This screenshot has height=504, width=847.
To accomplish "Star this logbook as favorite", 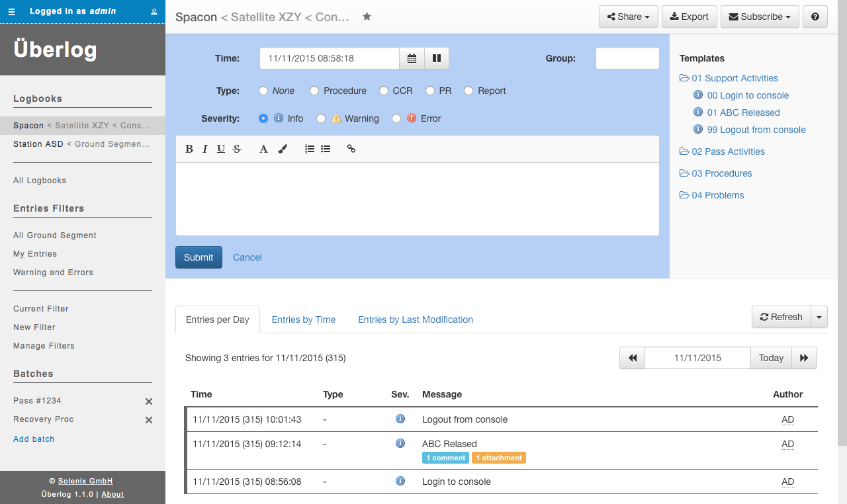I will coord(367,17).
